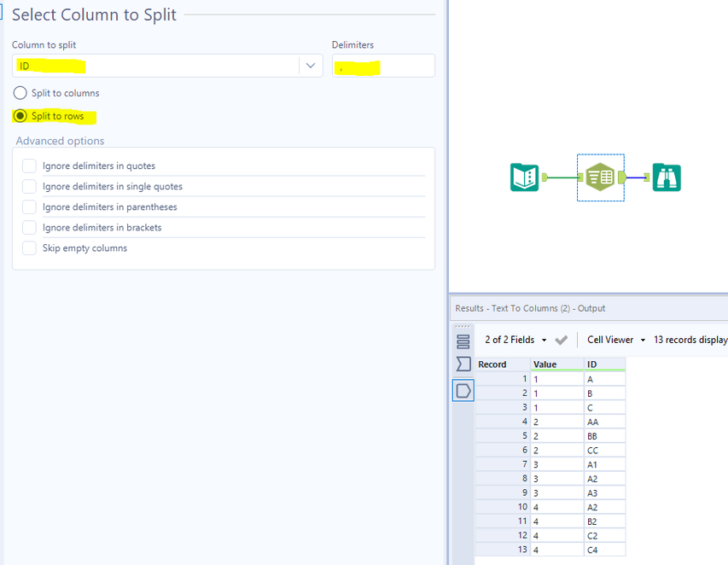Screen dimensions: 728x565
Task: Show the Results metadata sigma icon
Action: (x=463, y=364)
